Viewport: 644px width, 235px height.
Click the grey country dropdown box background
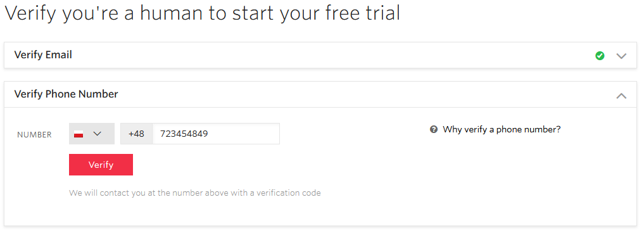(x=92, y=134)
